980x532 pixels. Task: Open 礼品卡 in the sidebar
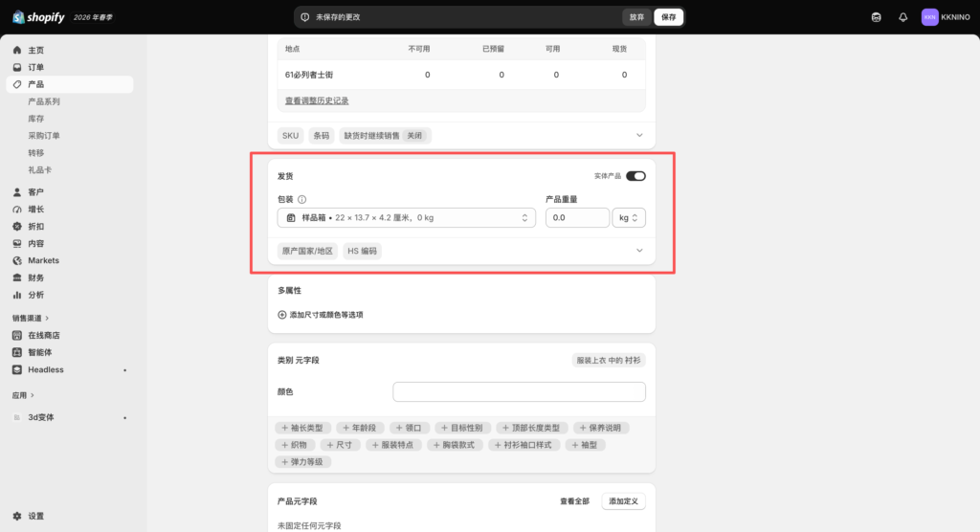coord(40,169)
